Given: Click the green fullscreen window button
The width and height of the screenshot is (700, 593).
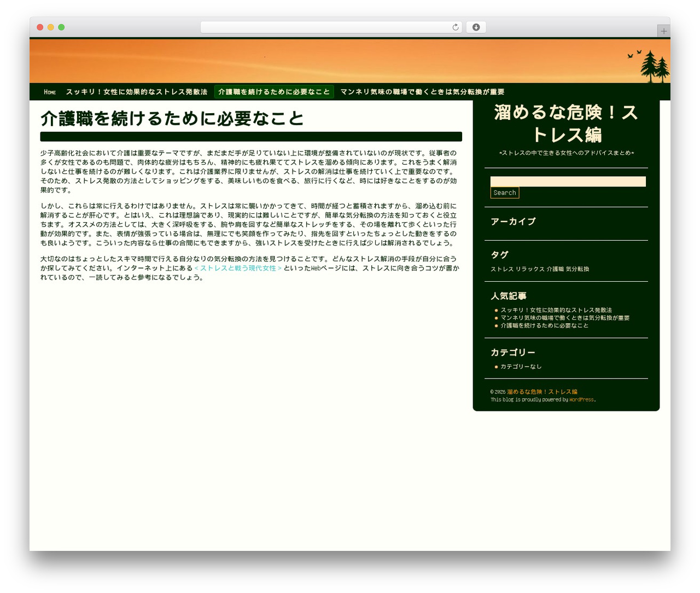Looking at the screenshot, I should tap(61, 27).
